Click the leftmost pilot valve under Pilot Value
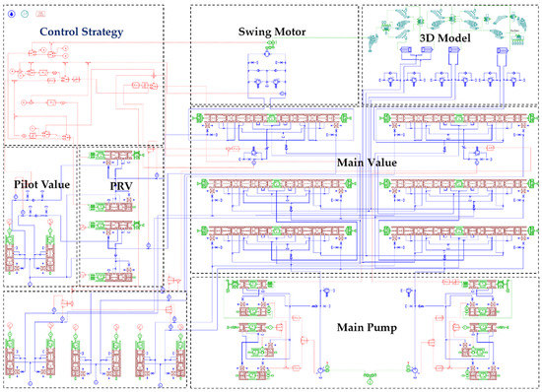The image size is (542, 392). pos(10,249)
